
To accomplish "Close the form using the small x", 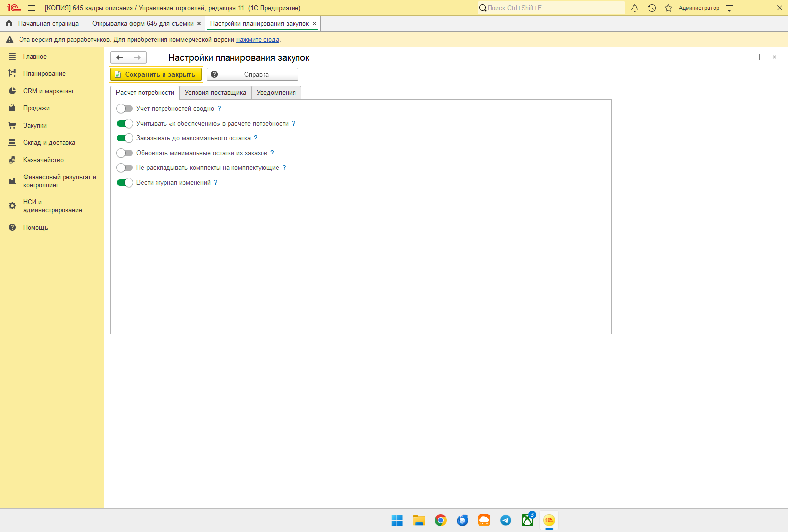I will pos(774,57).
